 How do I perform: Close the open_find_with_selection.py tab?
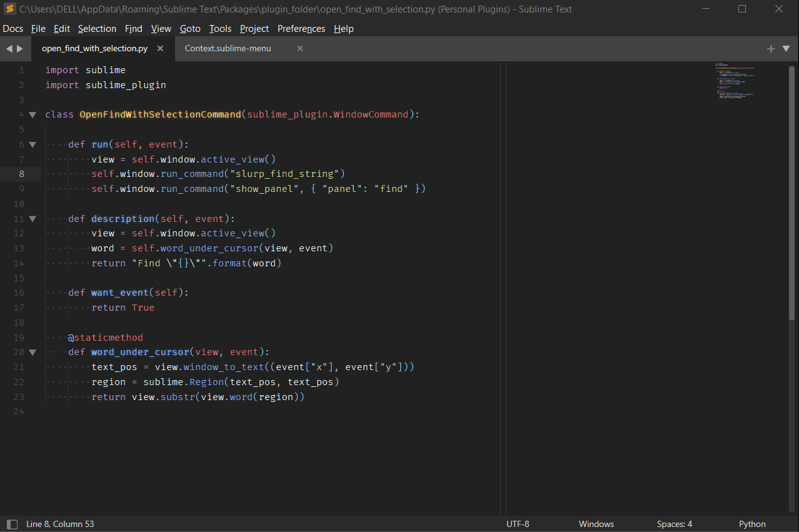tap(161, 48)
